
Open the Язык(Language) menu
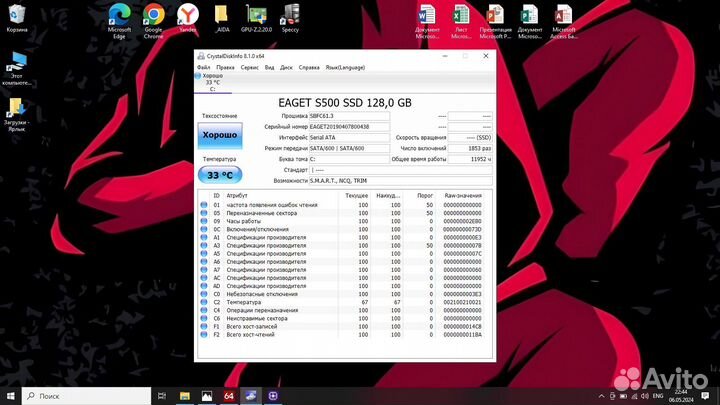point(345,68)
